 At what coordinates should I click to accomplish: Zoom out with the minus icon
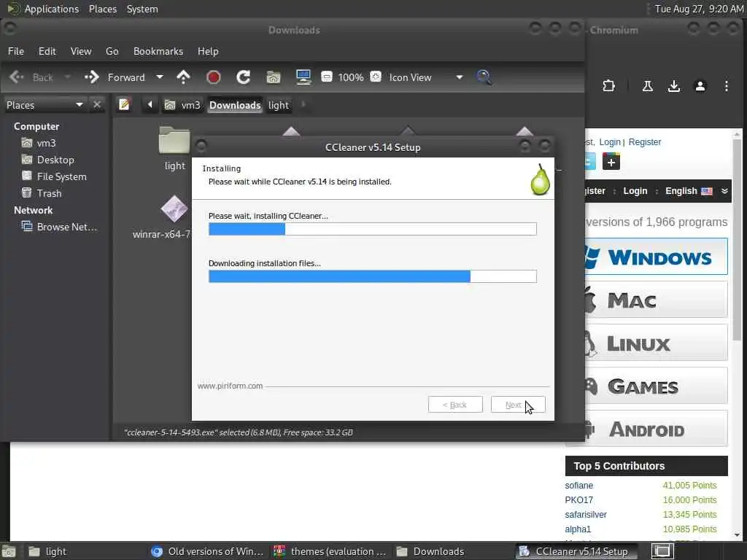coord(327,77)
